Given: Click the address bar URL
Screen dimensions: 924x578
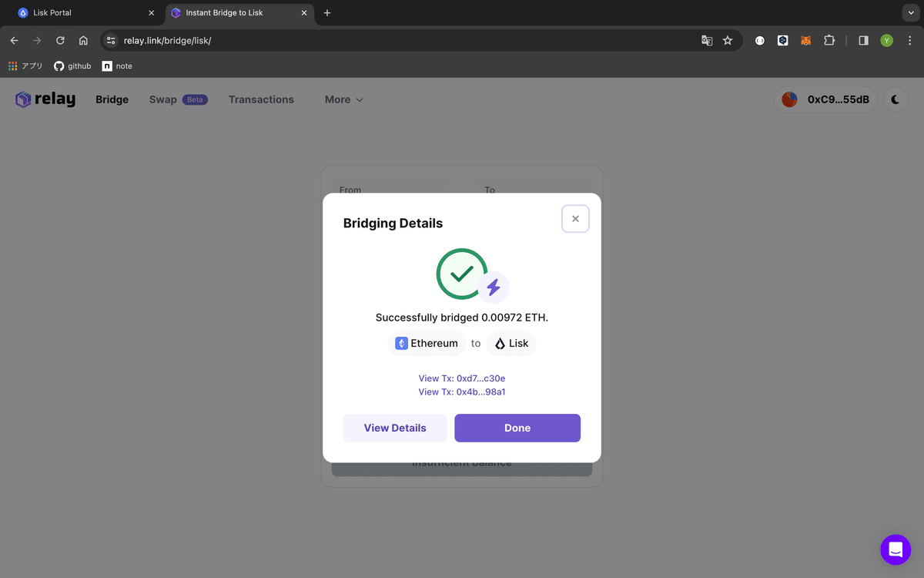Looking at the screenshot, I should (x=167, y=40).
